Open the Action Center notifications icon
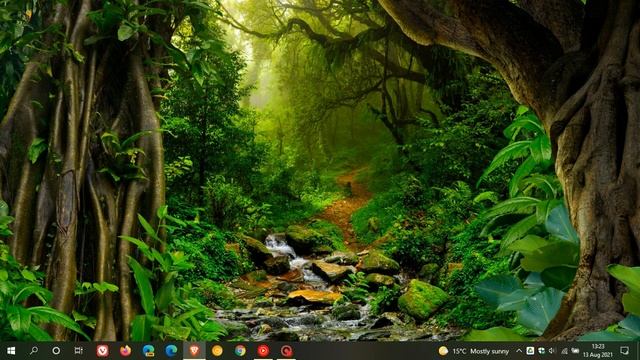The height and width of the screenshot is (360, 640). pos(624,351)
